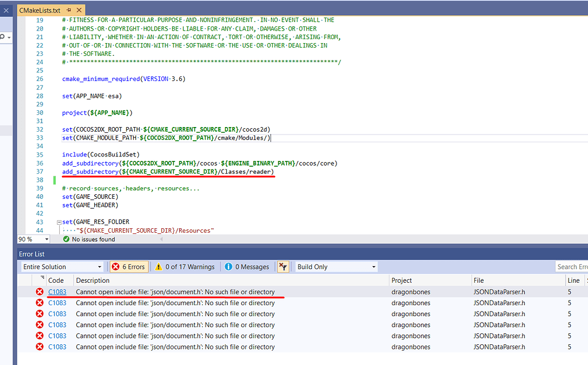This screenshot has height=365, width=588.
Task: Toggle the 6 Errors filter
Action: point(129,267)
